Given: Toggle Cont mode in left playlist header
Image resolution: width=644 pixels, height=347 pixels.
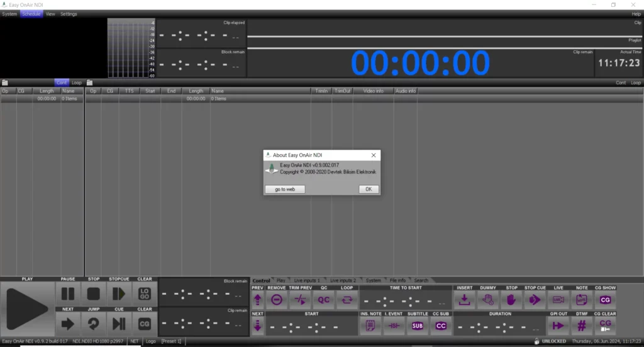Looking at the screenshot, I should point(62,82).
